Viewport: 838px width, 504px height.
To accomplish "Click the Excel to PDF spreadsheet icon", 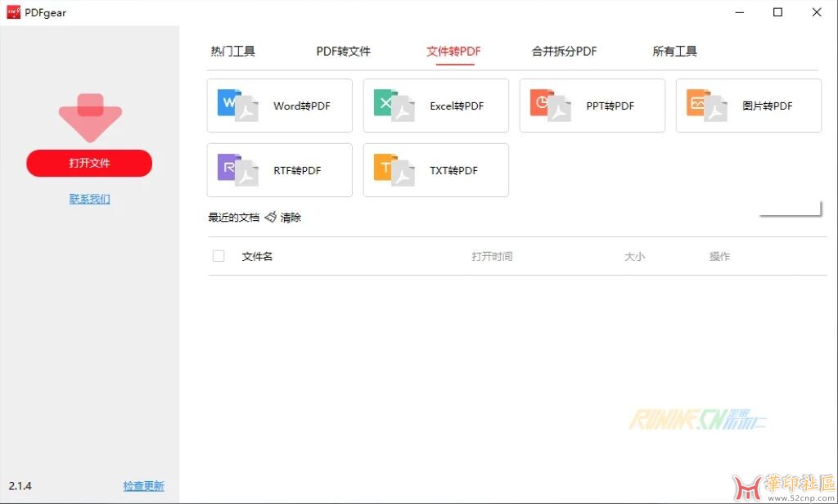I will click(394, 106).
